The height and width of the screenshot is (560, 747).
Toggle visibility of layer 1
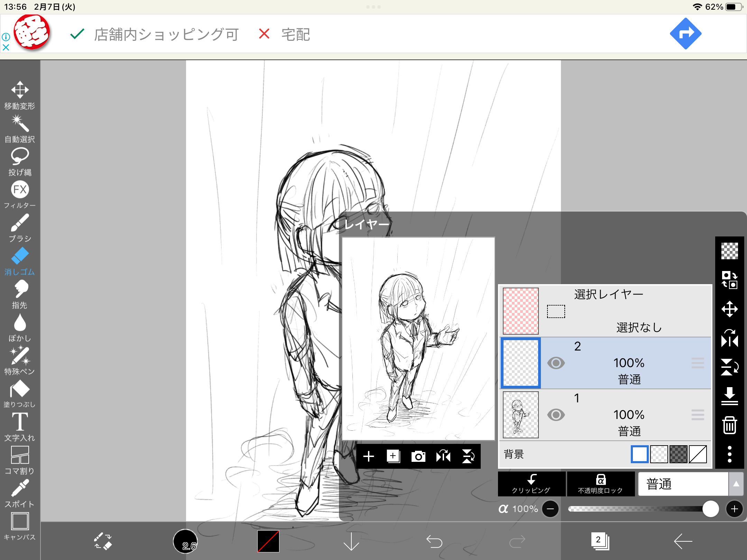[556, 415]
